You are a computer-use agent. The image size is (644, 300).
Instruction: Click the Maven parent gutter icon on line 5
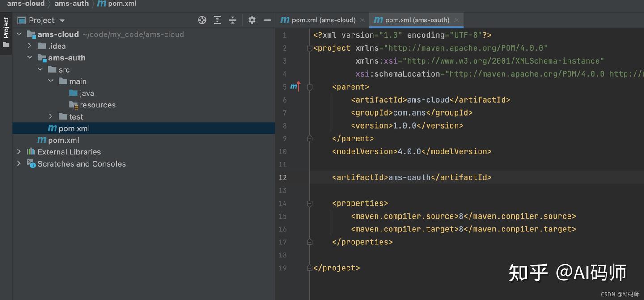295,86
